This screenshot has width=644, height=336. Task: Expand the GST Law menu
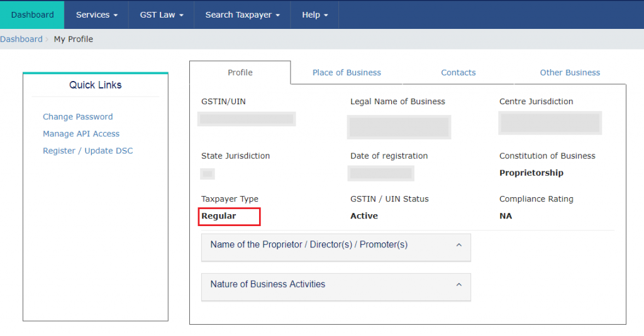point(162,14)
